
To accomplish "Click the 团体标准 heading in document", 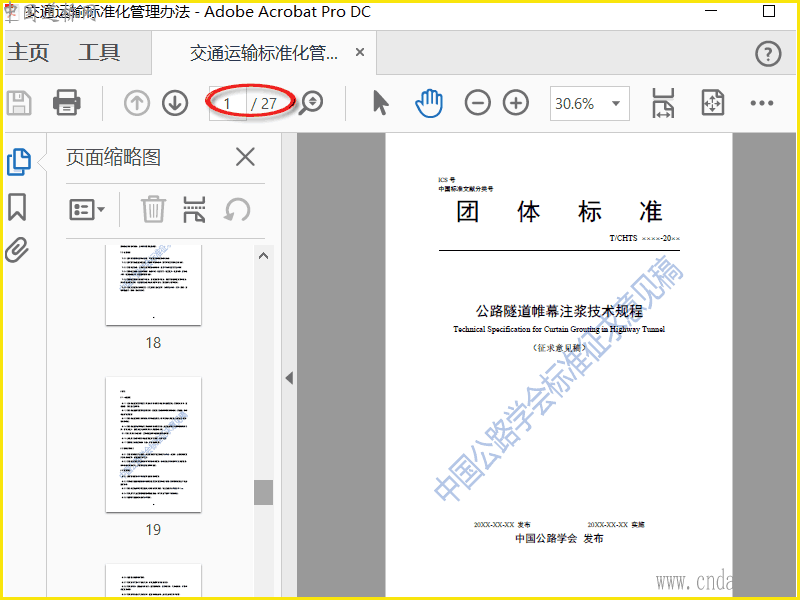I will point(559,211).
